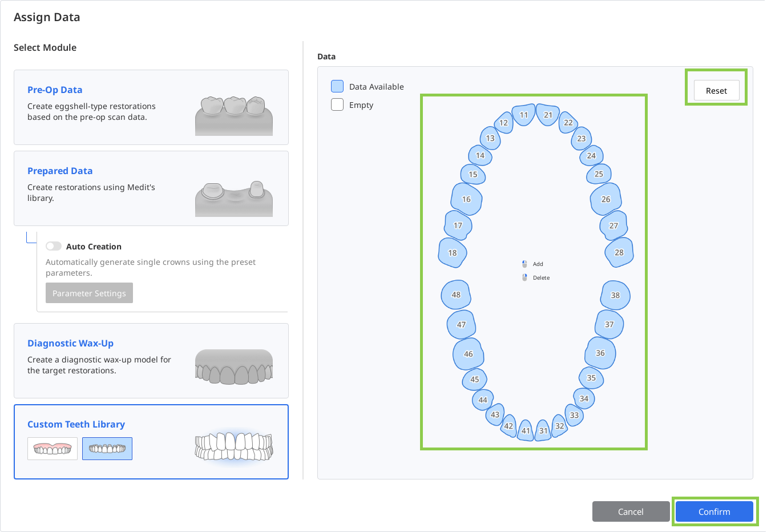767x532 pixels.
Task: Choose the Prepared Data module
Action: click(151, 188)
